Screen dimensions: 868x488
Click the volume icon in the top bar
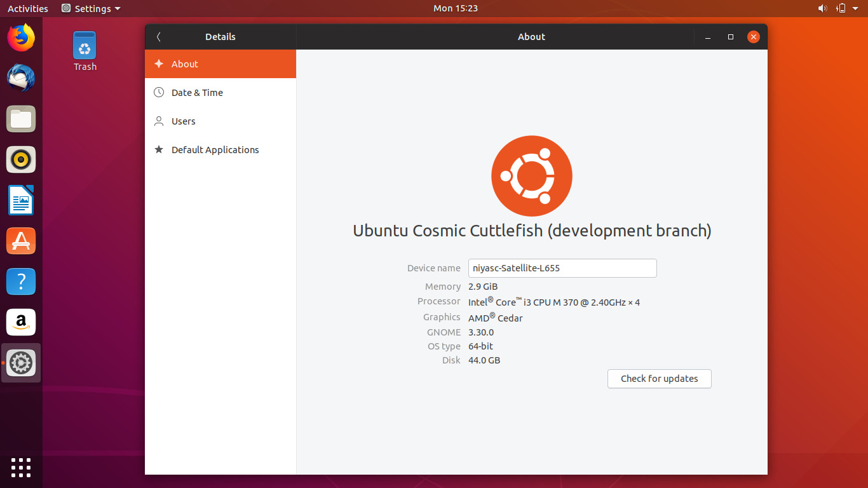(x=822, y=8)
